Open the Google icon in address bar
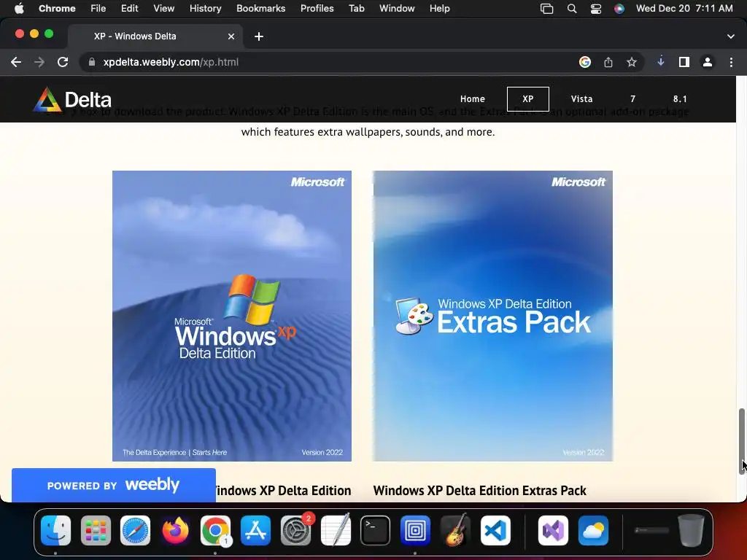Viewport: 747px width, 560px height. click(584, 62)
